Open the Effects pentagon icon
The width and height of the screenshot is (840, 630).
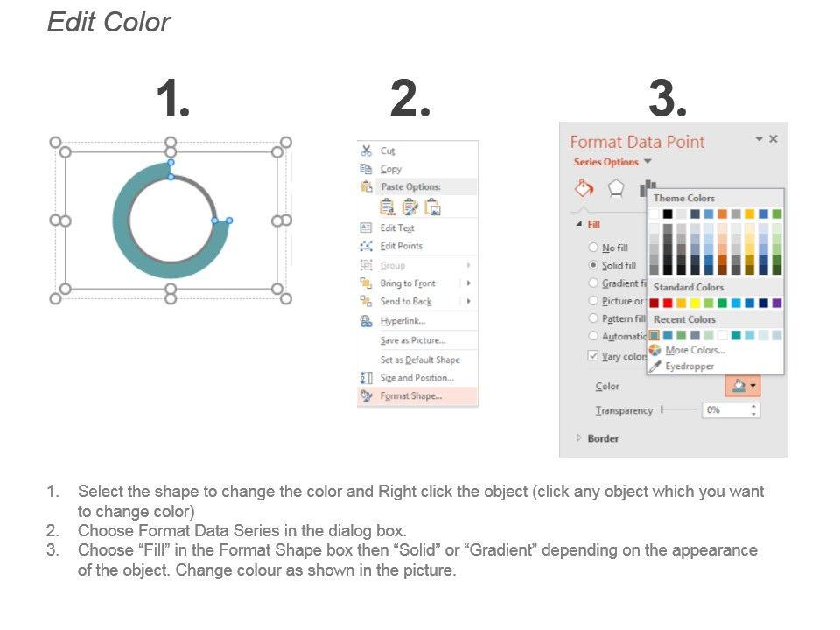coord(616,188)
